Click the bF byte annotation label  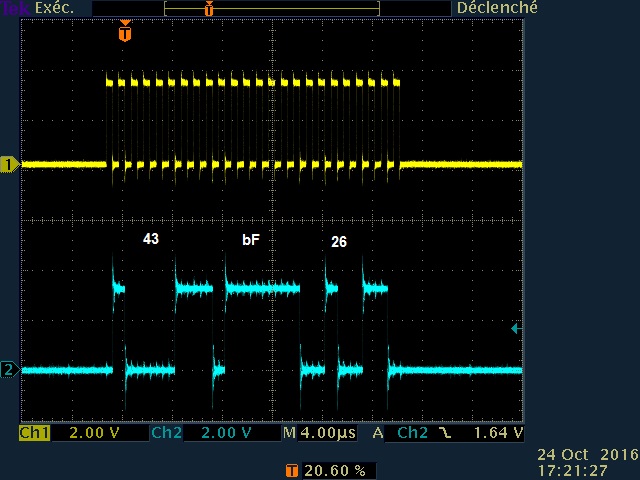(251, 240)
